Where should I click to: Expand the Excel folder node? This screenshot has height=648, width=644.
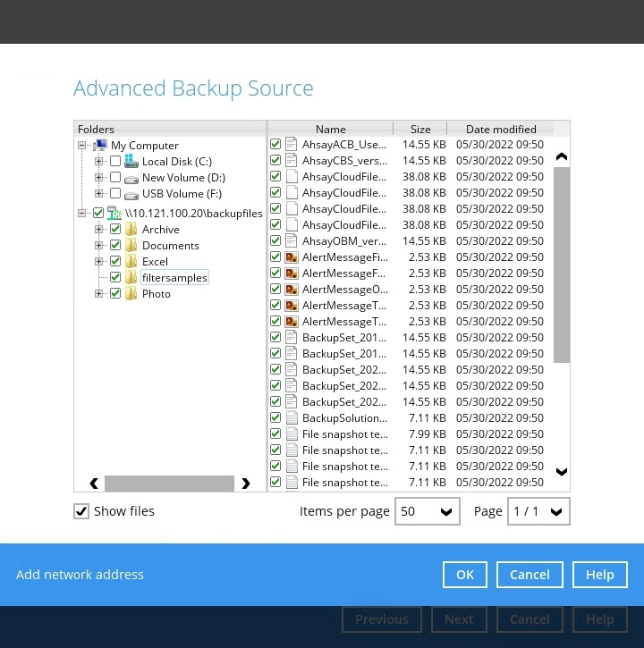[99, 261]
